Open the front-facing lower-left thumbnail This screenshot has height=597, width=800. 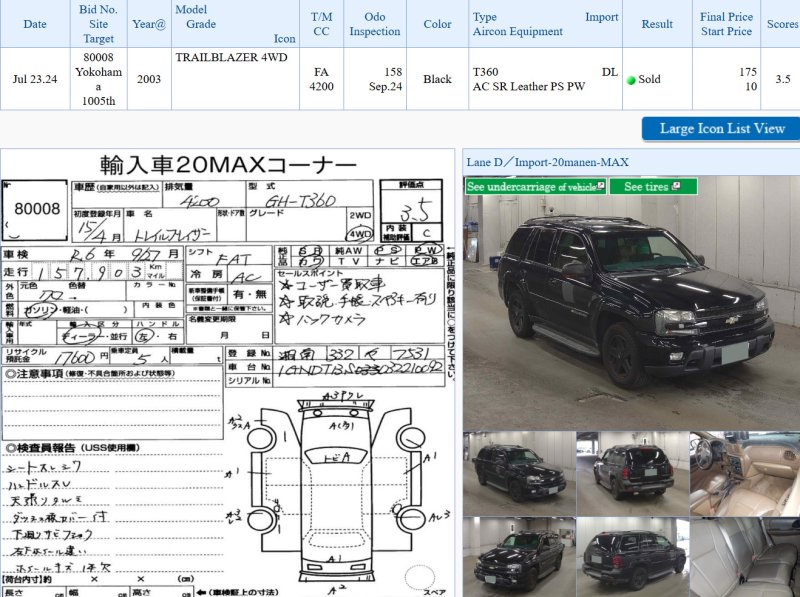[x=517, y=556]
